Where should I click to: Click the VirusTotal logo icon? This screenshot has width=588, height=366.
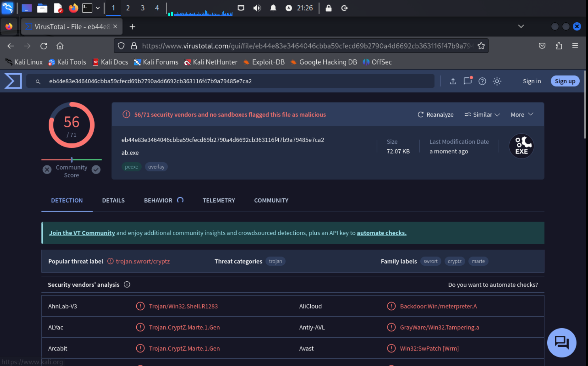13,81
